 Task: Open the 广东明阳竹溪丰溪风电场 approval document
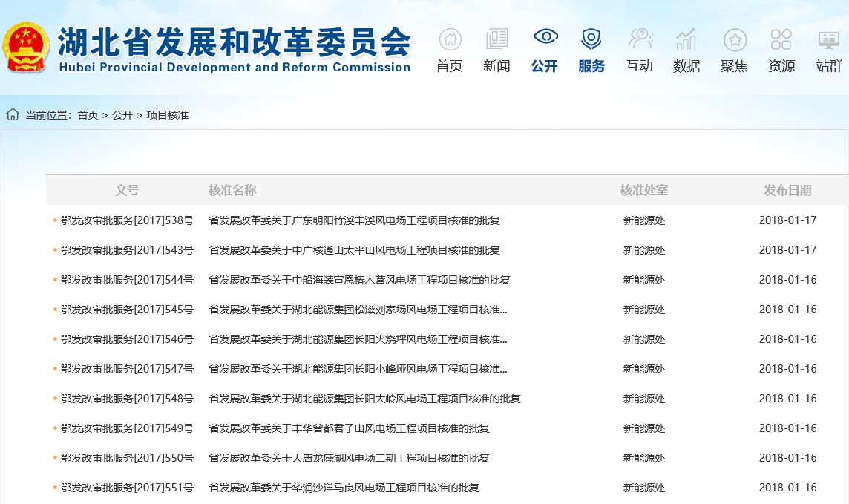354,220
